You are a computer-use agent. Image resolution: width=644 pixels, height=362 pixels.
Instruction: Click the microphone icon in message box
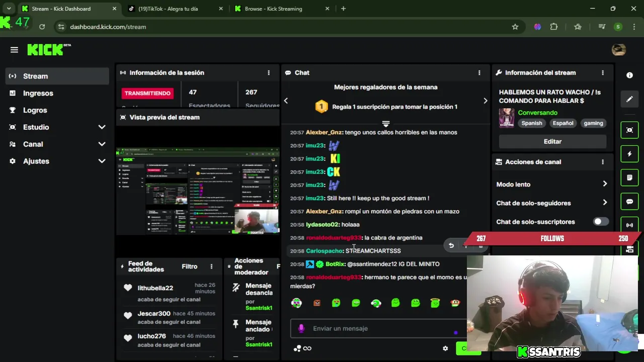click(x=301, y=328)
